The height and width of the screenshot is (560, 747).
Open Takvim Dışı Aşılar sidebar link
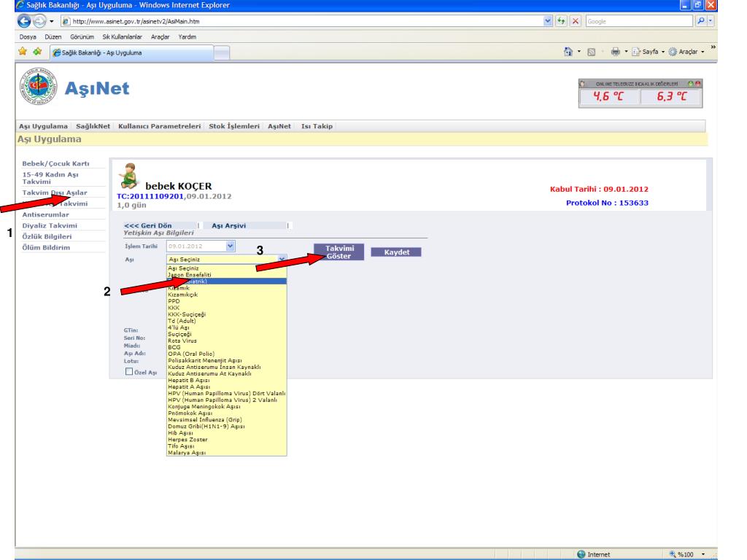coord(55,192)
